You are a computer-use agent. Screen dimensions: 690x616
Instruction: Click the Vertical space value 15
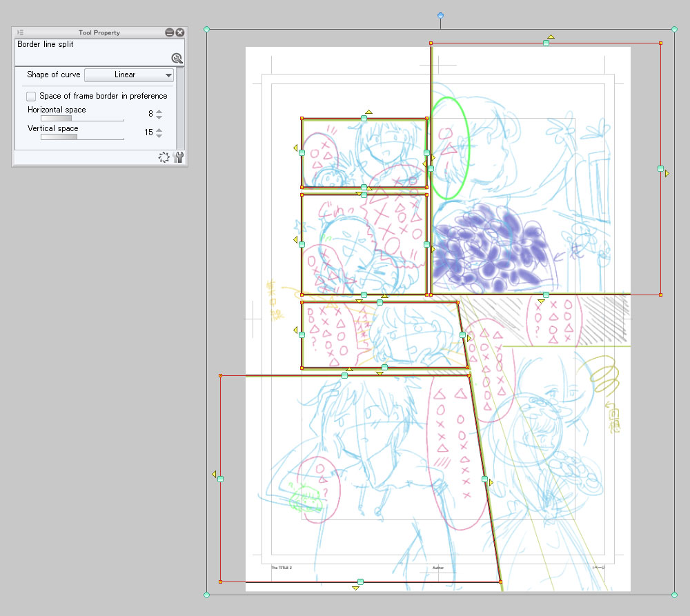[148, 132]
